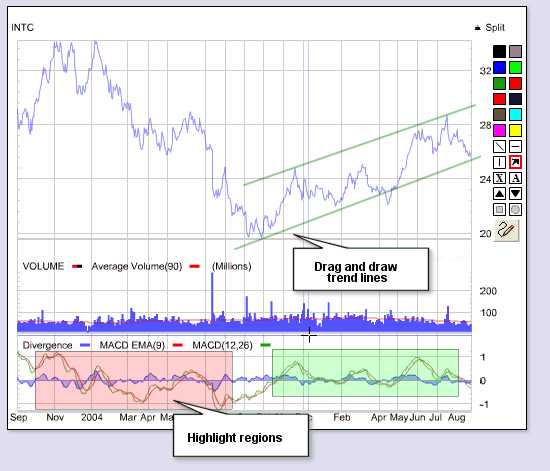
Task: Select the horizontal line drawing tool
Action: click(x=515, y=146)
